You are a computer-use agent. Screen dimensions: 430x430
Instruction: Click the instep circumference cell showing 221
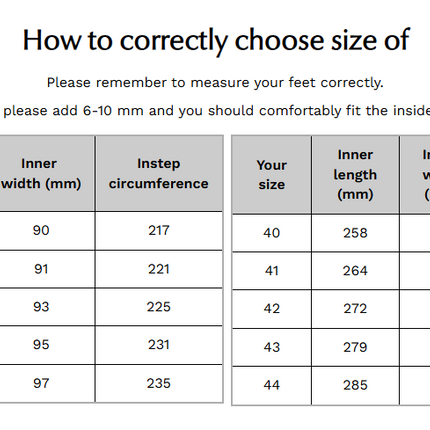[x=159, y=269]
